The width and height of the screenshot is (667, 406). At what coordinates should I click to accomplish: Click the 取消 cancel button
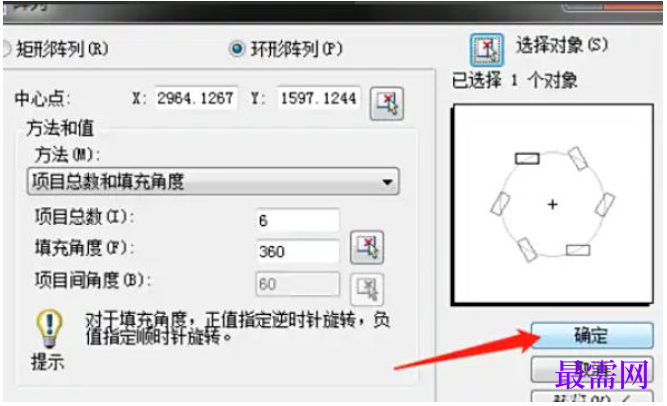click(592, 369)
